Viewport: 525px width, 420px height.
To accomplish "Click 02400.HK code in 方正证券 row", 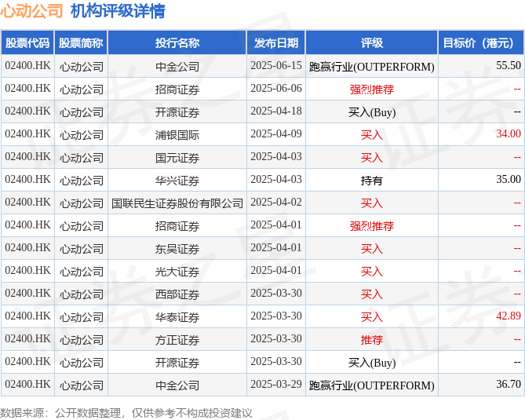I will [x=27, y=339].
